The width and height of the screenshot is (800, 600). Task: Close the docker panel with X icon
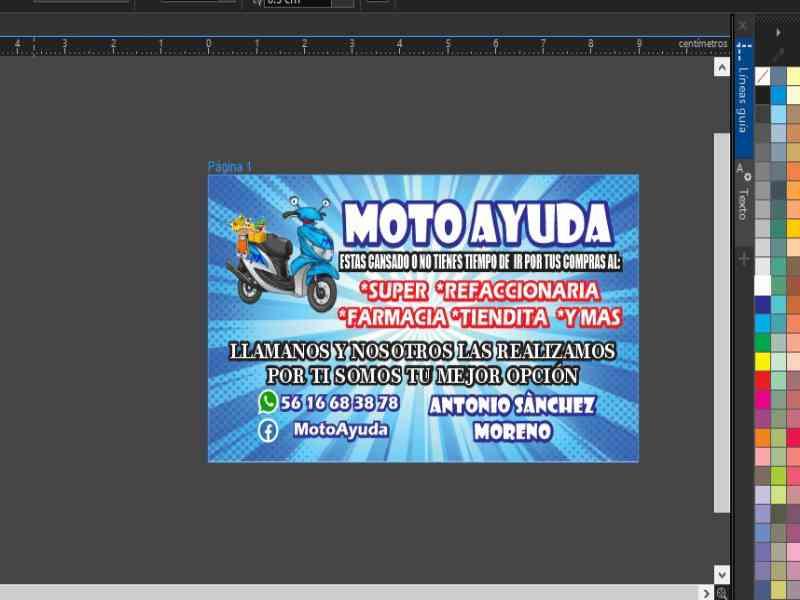[x=742, y=24]
